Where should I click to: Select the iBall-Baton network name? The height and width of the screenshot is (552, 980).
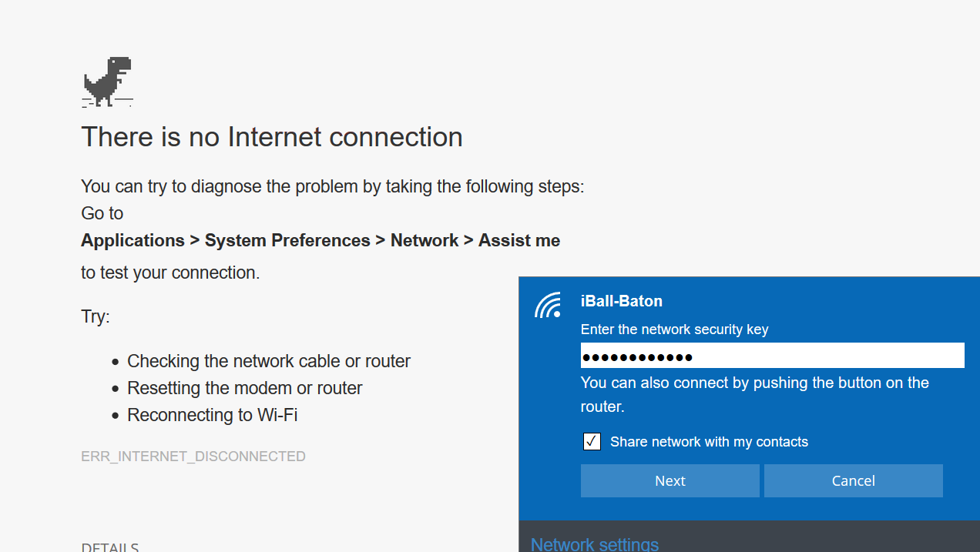point(621,301)
